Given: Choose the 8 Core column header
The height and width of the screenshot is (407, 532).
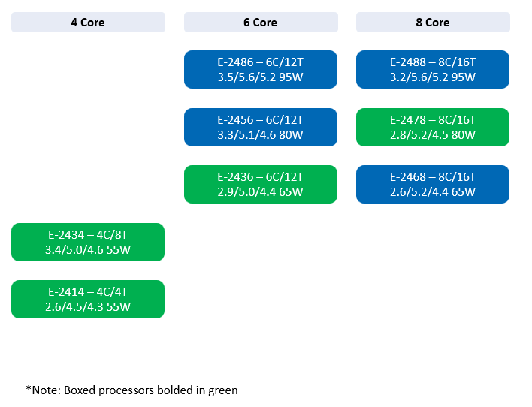Looking at the screenshot, I should tap(433, 23).
